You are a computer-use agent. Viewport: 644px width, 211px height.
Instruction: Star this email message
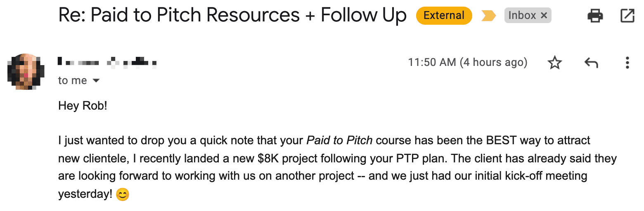(554, 63)
